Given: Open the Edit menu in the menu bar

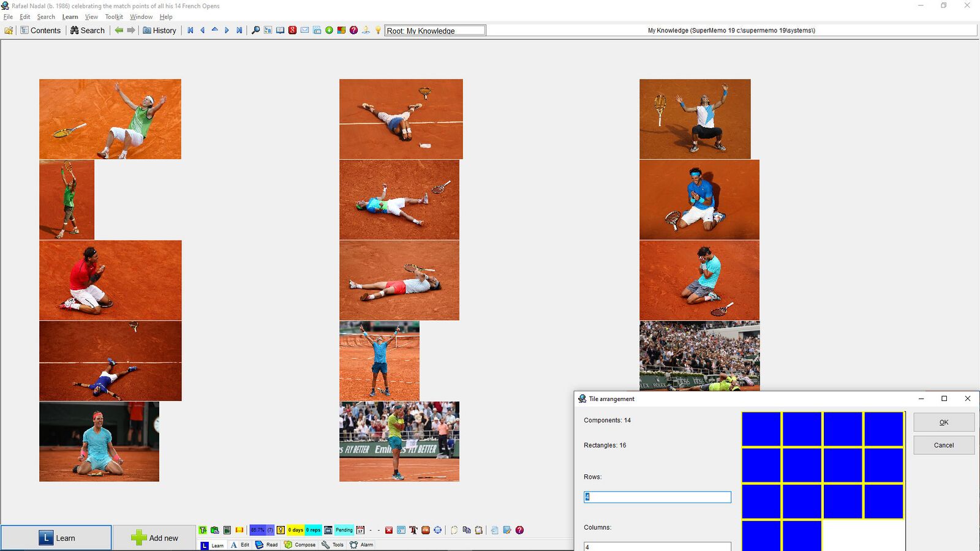Looking at the screenshot, I should (x=24, y=17).
